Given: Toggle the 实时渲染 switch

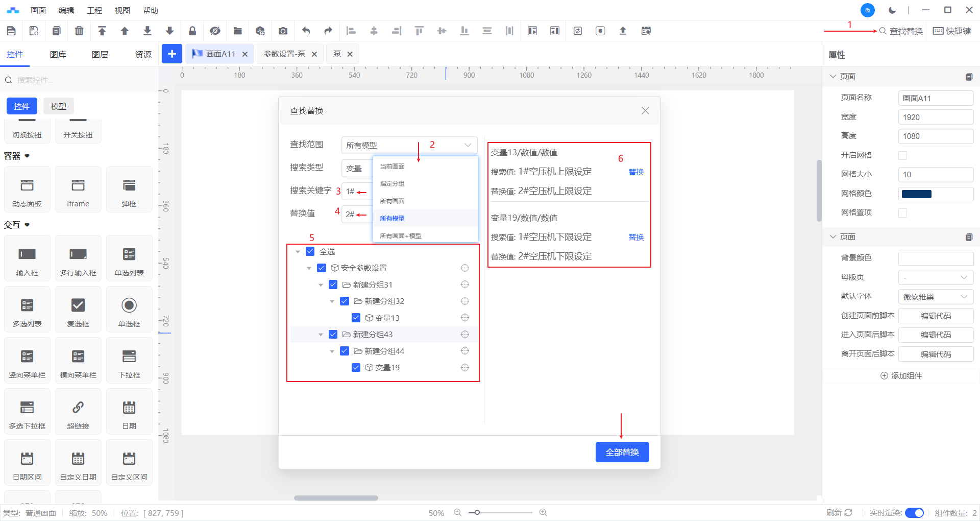Looking at the screenshot, I should pyautogui.click(x=914, y=513).
